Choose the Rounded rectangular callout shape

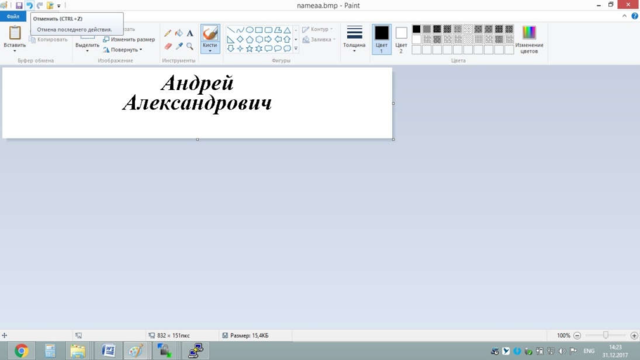[268, 49]
